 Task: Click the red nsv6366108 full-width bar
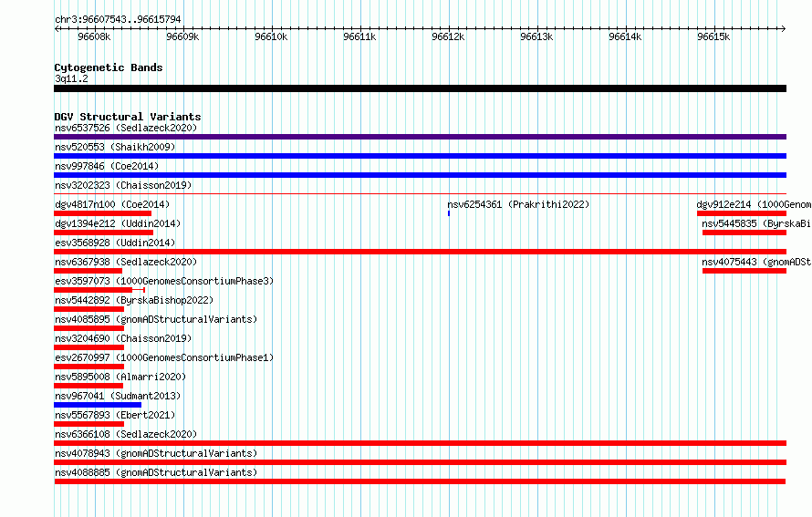click(420, 443)
